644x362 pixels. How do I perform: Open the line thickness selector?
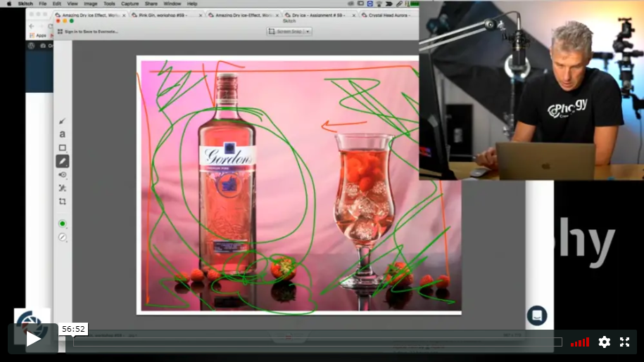tap(63, 238)
